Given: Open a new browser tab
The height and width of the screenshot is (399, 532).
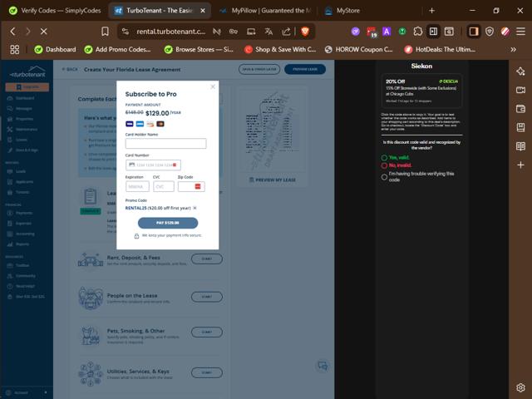Looking at the screenshot, I should point(431,11).
